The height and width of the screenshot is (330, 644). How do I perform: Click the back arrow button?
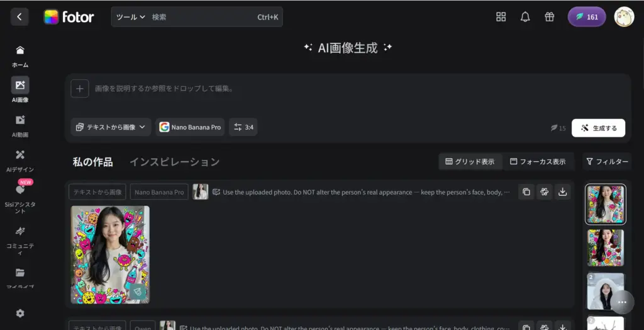[x=19, y=17]
